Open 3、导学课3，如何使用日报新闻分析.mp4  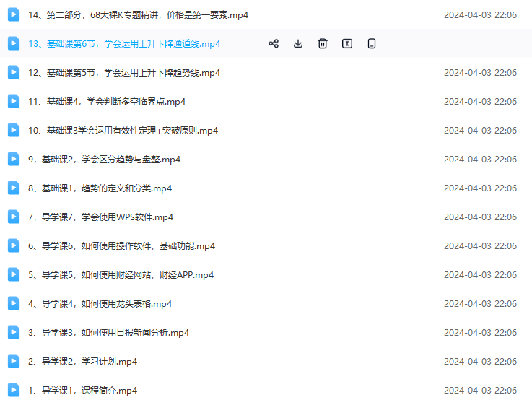coord(108,333)
